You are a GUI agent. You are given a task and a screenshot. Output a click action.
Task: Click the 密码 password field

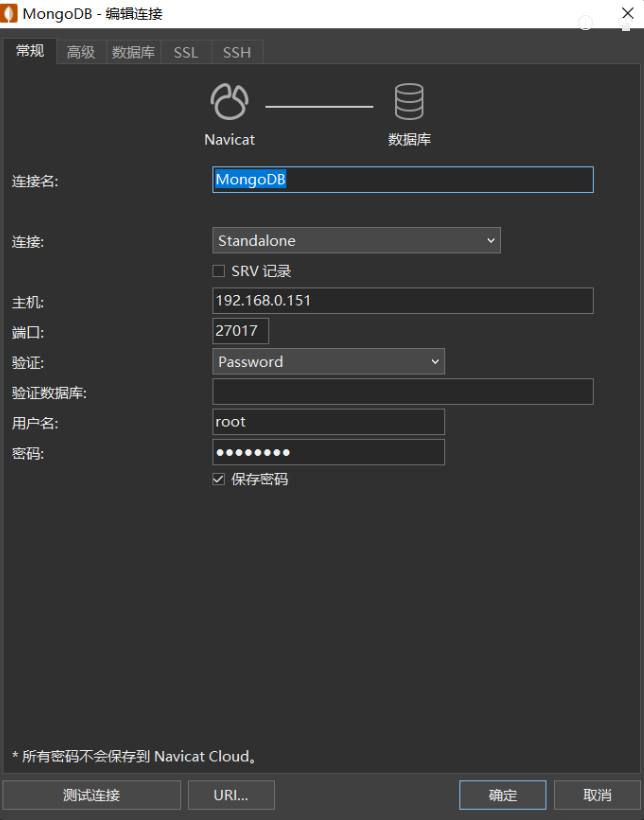click(329, 452)
